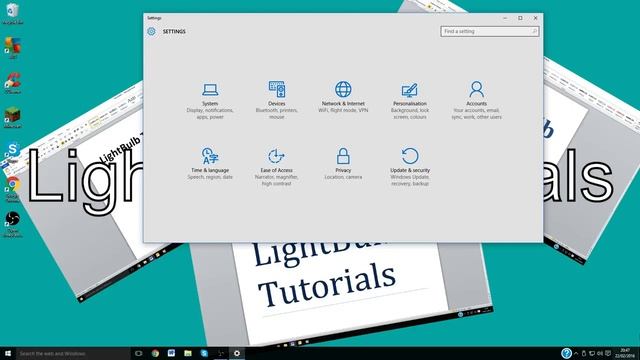Click the taskbar icon left of Settings
This screenshot has width=640, height=360.
click(220, 353)
